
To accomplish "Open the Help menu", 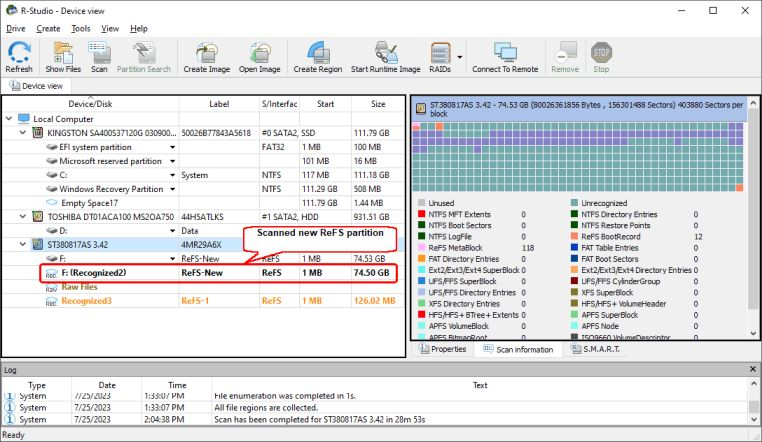I will coord(139,29).
